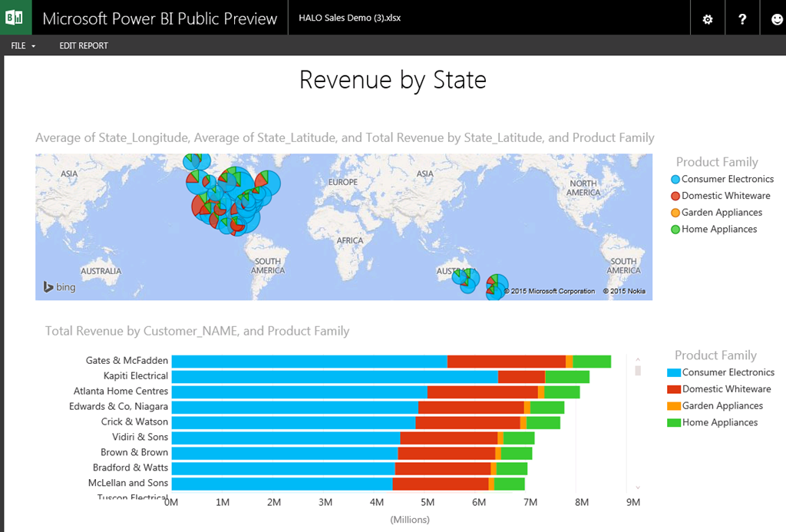
Task: Select Domestic Whiteware circle in map legend
Action: (675, 197)
